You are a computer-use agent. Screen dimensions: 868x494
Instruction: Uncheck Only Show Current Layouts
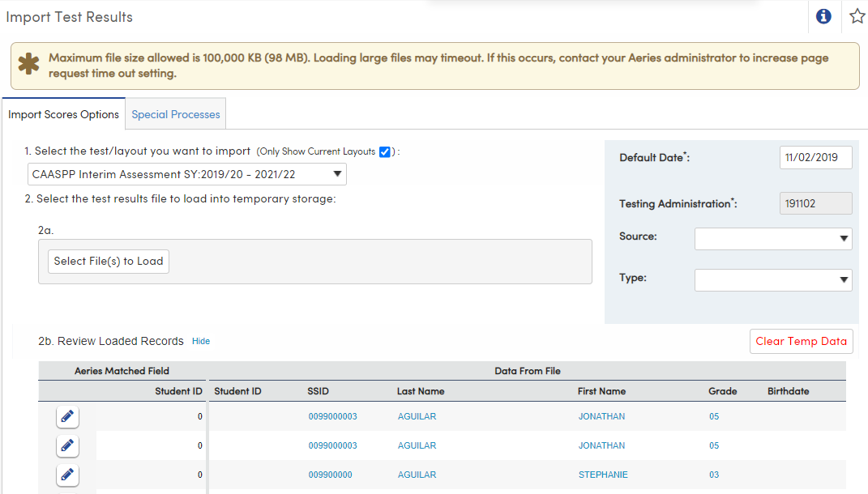click(x=385, y=152)
